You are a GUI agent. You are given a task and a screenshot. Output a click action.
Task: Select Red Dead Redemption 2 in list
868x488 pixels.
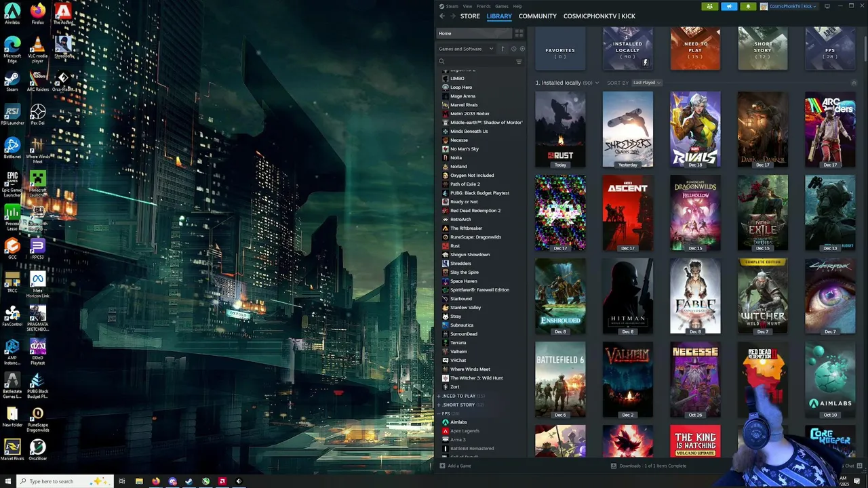coord(475,211)
